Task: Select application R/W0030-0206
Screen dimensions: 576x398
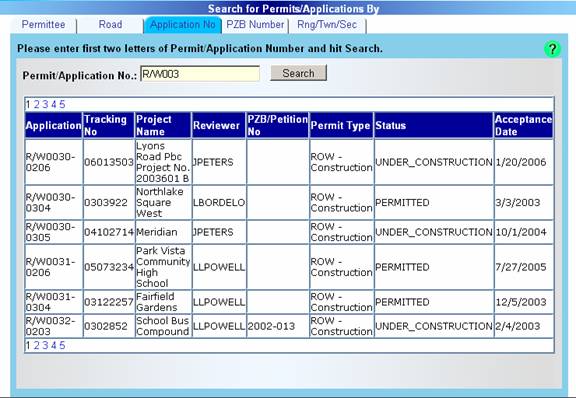Action: coord(50,162)
